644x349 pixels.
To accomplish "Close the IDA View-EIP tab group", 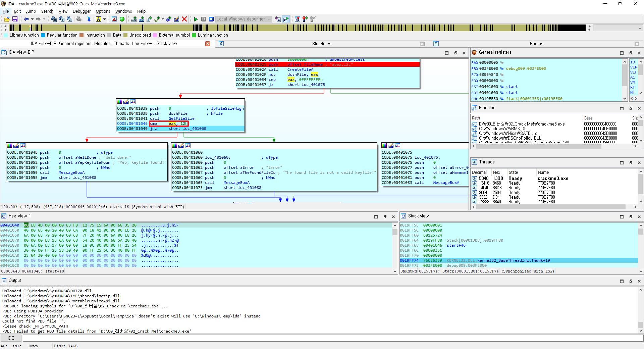I will tap(208, 44).
